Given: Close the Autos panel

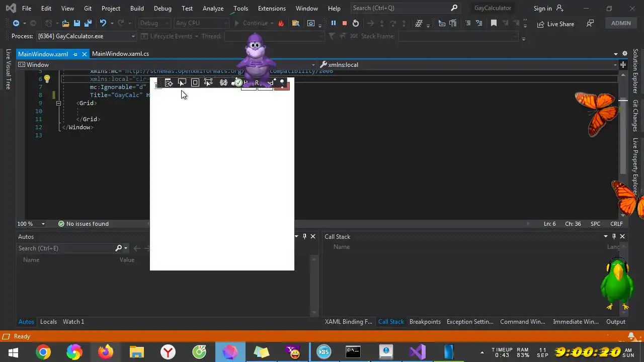Looking at the screenshot, I should coord(313,236).
